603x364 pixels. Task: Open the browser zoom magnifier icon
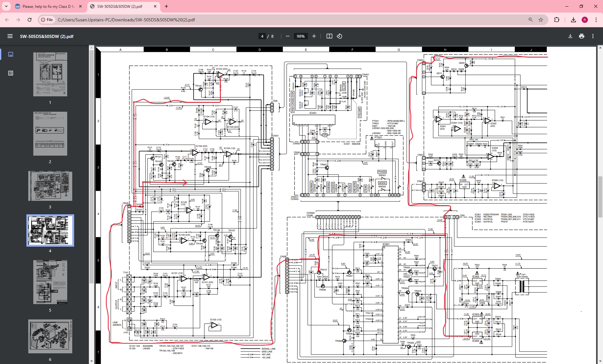(x=531, y=20)
